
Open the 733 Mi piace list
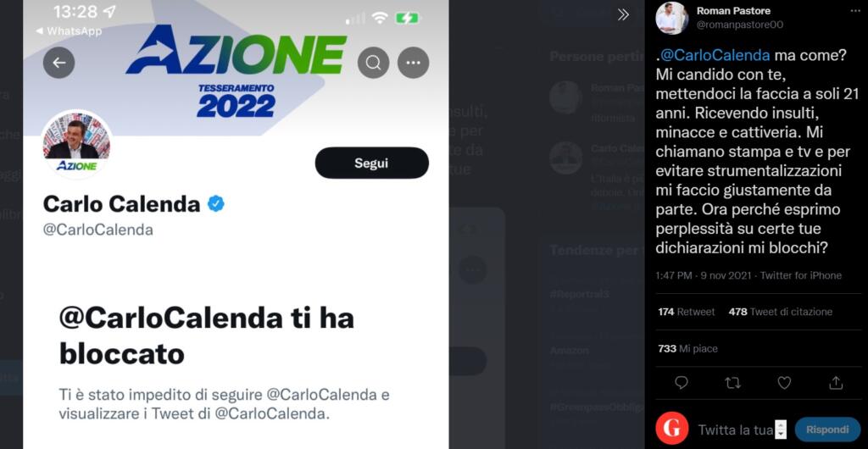click(688, 349)
